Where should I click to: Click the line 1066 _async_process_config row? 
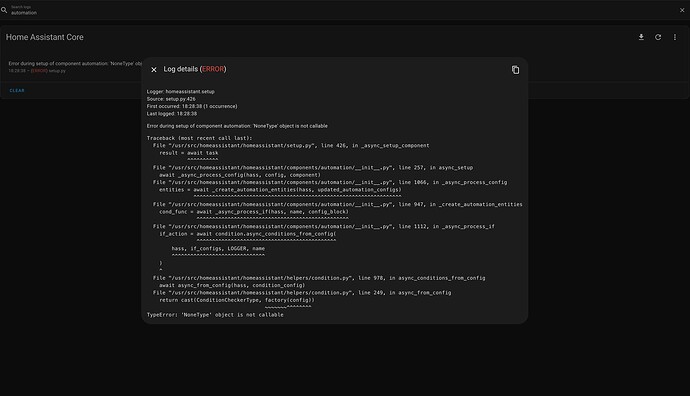coord(330,182)
